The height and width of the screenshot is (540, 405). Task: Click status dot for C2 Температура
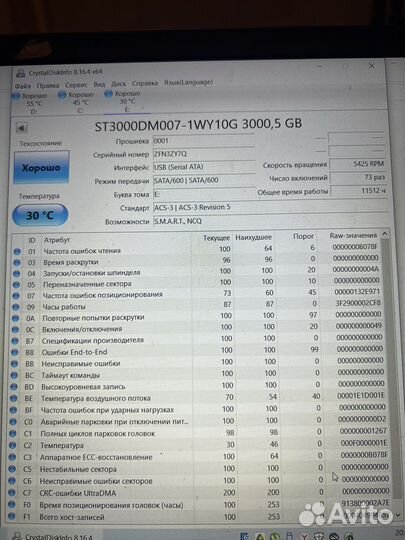(12, 445)
